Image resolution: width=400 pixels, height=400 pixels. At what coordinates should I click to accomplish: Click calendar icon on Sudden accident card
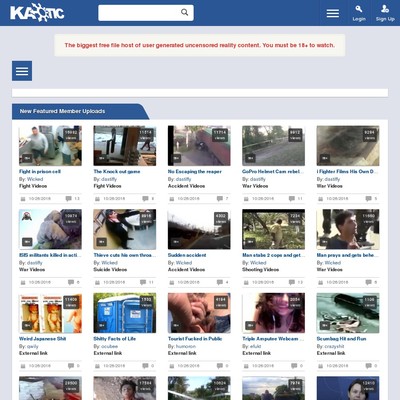(x=172, y=282)
